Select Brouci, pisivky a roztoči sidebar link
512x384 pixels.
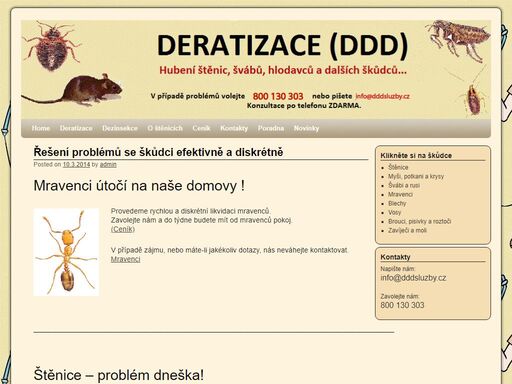pyautogui.click(x=419, y=221)
